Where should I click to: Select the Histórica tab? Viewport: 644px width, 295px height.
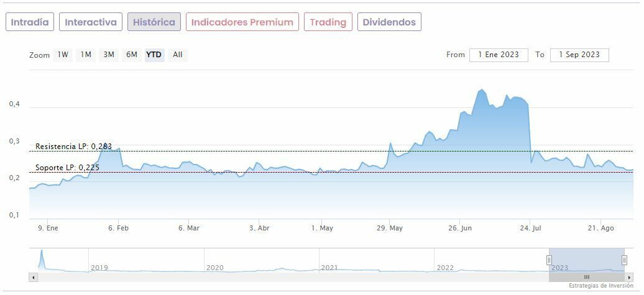154,22
